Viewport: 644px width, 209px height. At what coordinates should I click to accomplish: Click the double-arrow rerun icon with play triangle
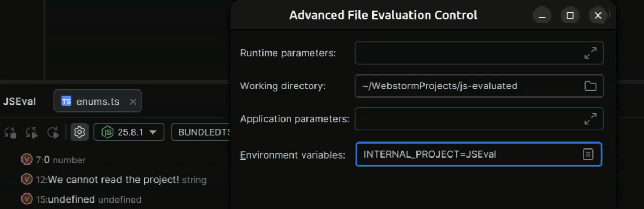click(32, 132)
